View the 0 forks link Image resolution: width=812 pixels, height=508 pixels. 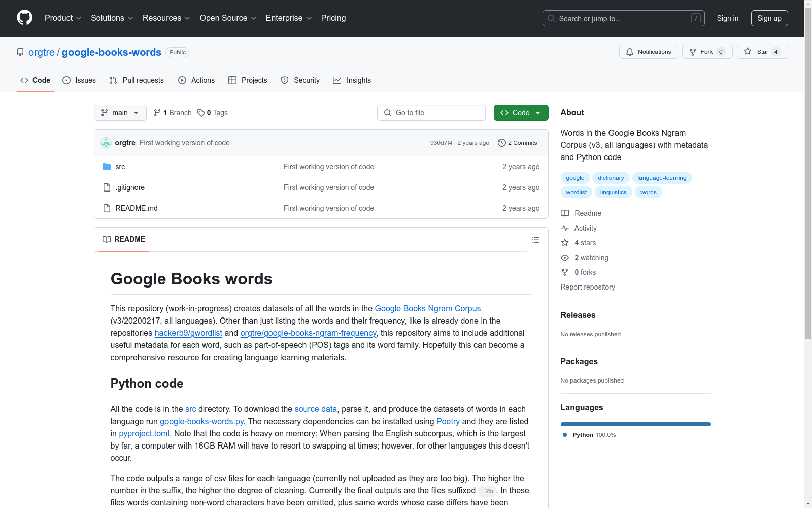[x=579, y=272]
